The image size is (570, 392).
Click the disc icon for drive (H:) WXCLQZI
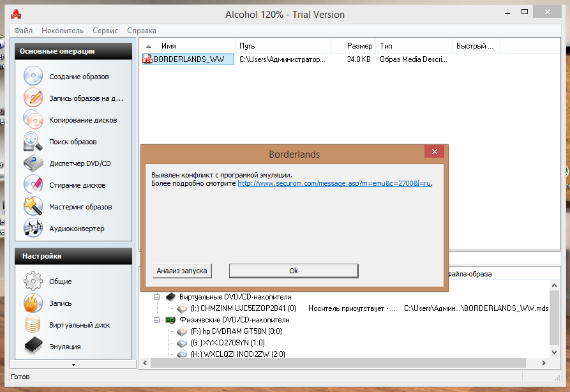click(182, 354)
